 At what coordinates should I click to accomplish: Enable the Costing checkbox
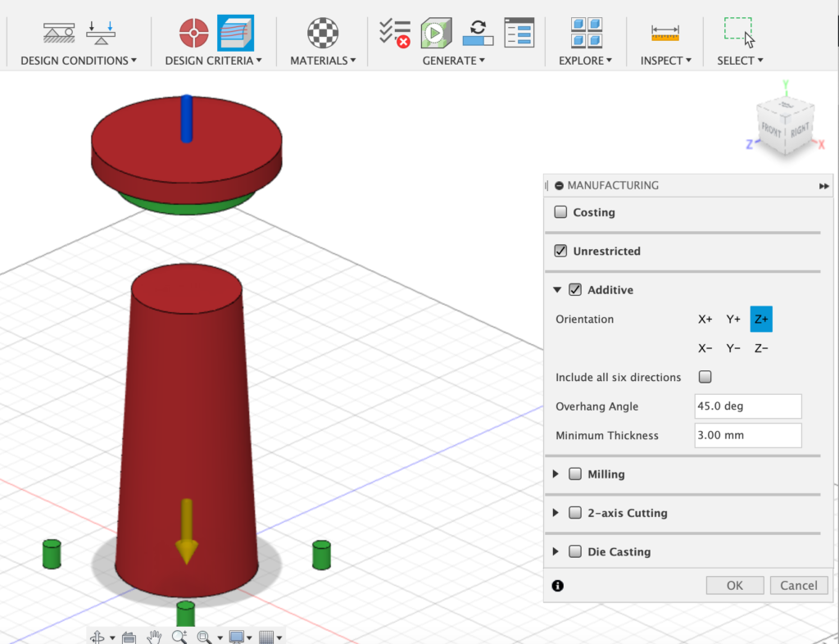560,212
